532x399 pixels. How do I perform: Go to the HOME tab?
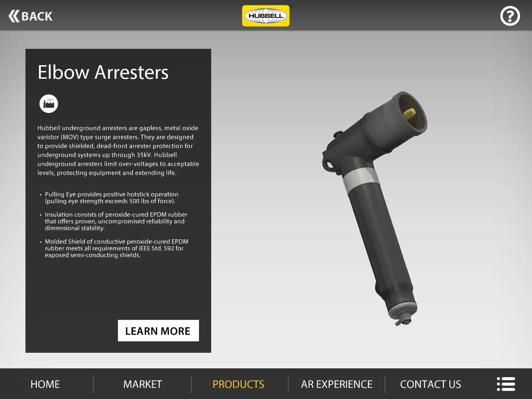click(45, 384)
